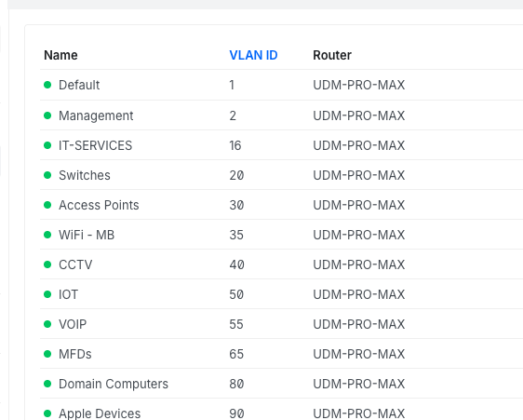Open the Management network entry

click(282, 115)
